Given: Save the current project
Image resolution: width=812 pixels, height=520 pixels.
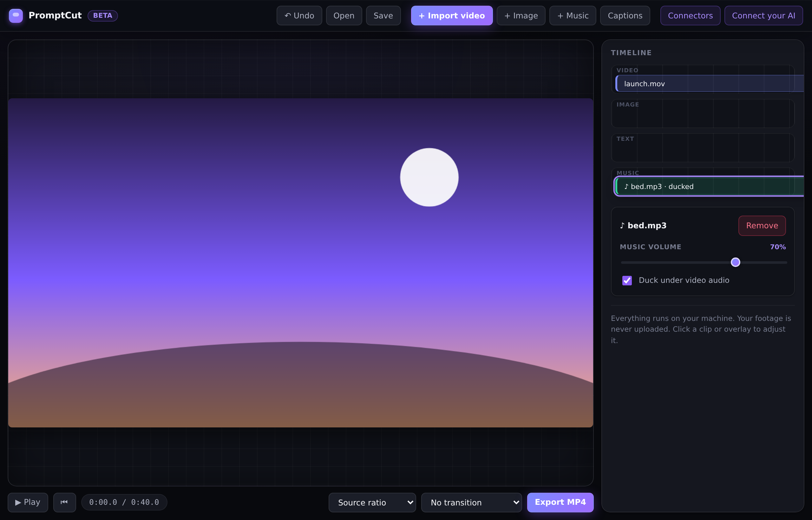Looking at the screenshot, I should click(383, 16).
